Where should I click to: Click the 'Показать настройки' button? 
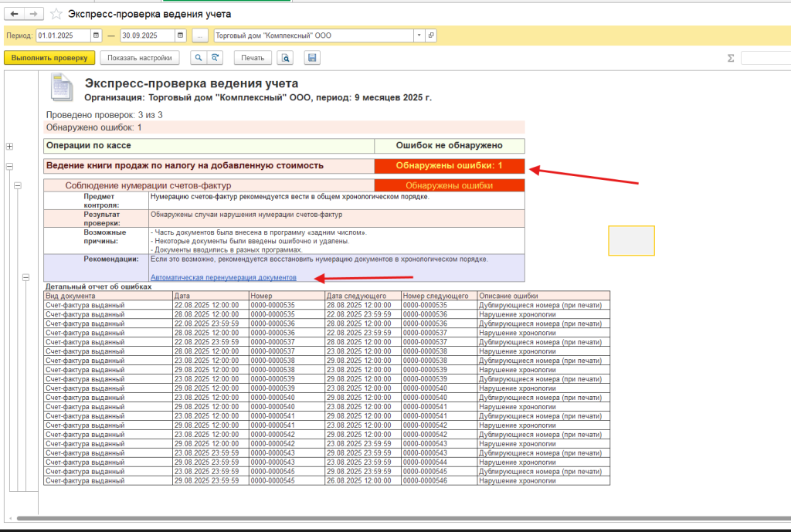pos(140,58)
